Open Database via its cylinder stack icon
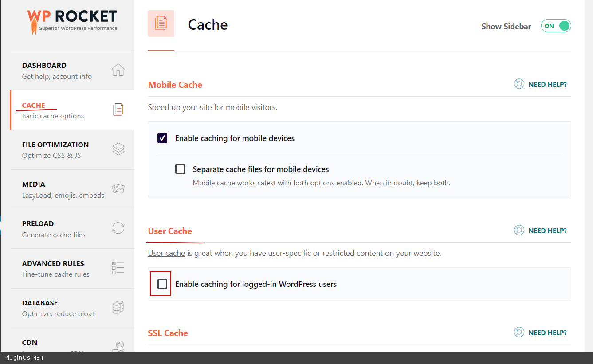593x364 pixels. 118,307
